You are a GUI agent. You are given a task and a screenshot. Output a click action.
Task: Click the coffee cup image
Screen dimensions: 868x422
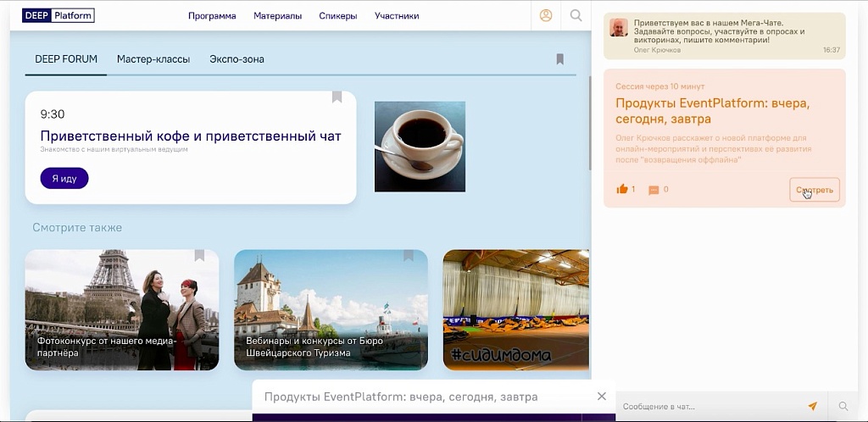point(420,147)
